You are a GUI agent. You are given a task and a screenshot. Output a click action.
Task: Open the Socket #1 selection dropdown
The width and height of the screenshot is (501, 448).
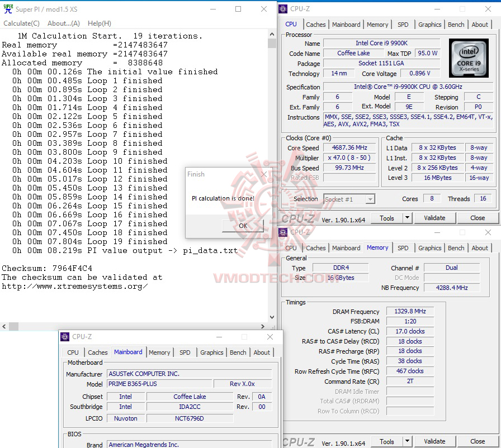(x=371, y=199)
